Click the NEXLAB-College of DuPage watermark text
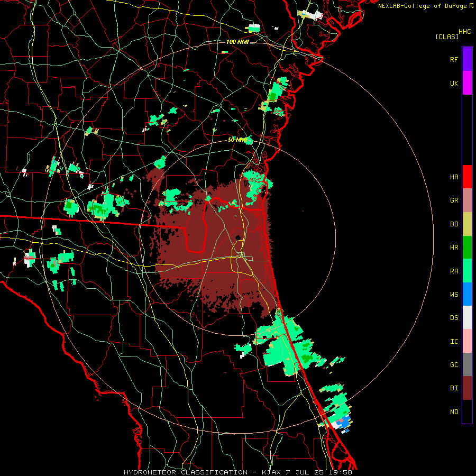476x476 pixels. pos(422,6)
